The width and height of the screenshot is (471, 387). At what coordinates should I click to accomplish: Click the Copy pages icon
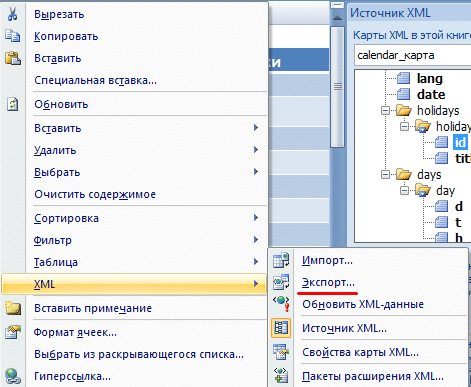tap(13, 36)
